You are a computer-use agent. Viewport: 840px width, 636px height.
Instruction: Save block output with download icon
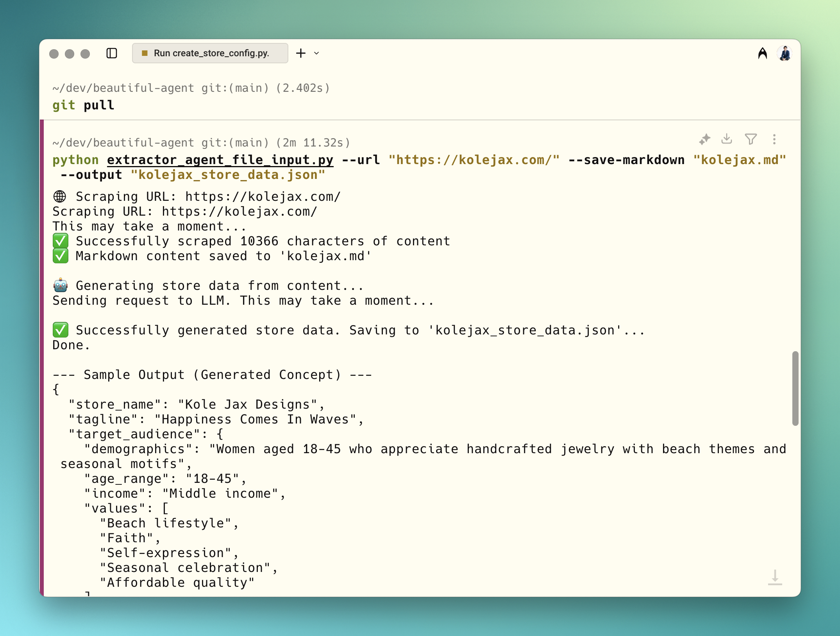coord(727,139)
